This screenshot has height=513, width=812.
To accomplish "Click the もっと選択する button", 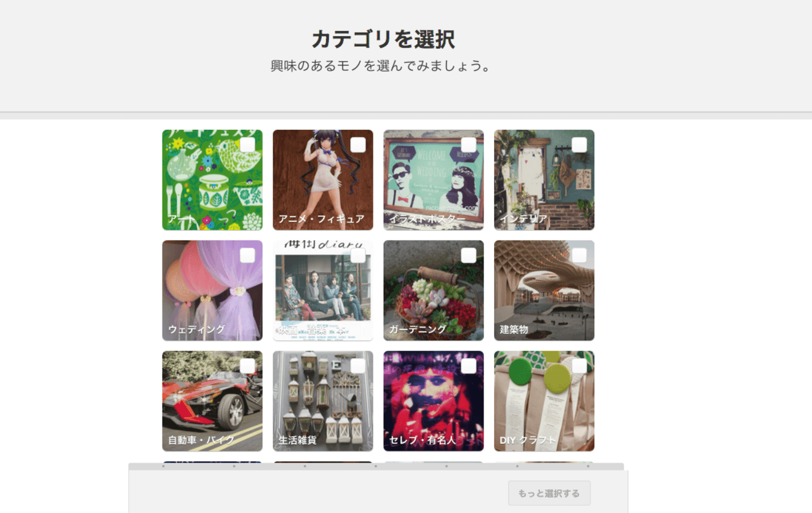I will [549, 493].
